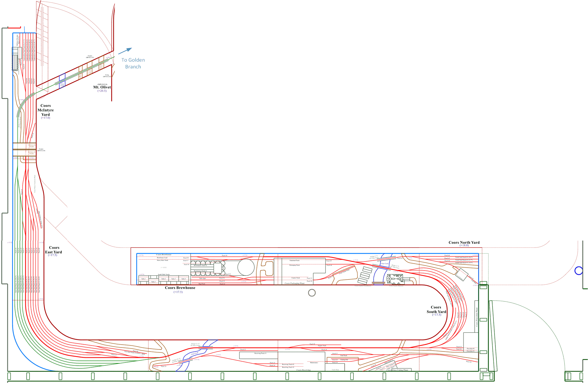Viewport: 588px width, 383px height.
Task: Click the "Table 1" box
Action: click(x=144, y=279)
